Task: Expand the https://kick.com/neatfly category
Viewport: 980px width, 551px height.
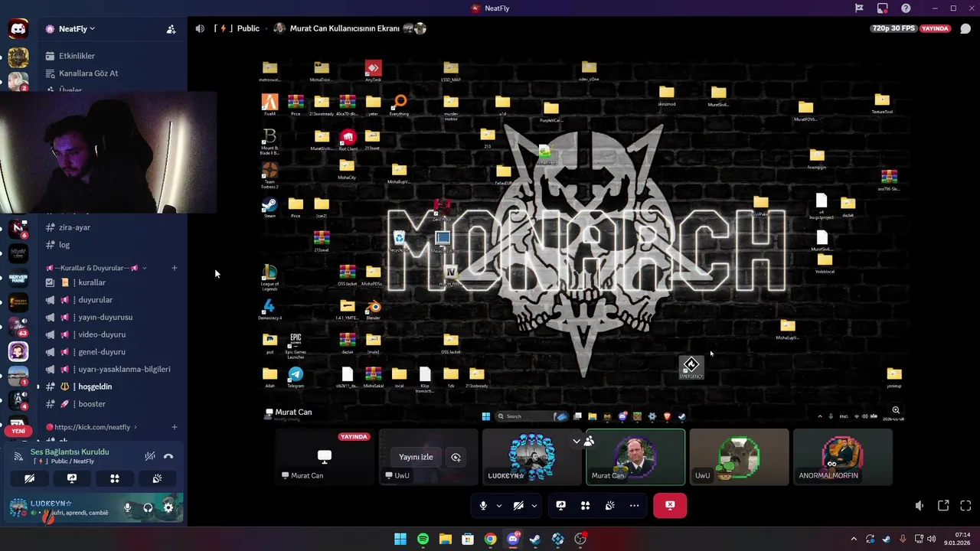Action: point(92,427)
